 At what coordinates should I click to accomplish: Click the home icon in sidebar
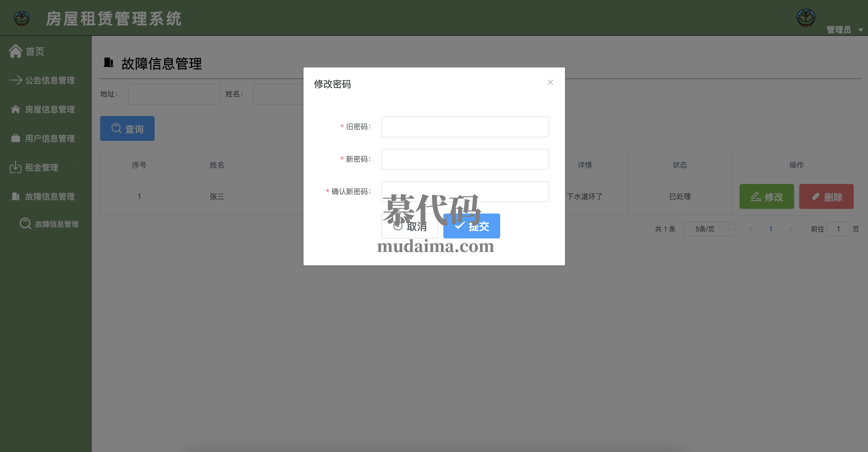click(16, 51)
